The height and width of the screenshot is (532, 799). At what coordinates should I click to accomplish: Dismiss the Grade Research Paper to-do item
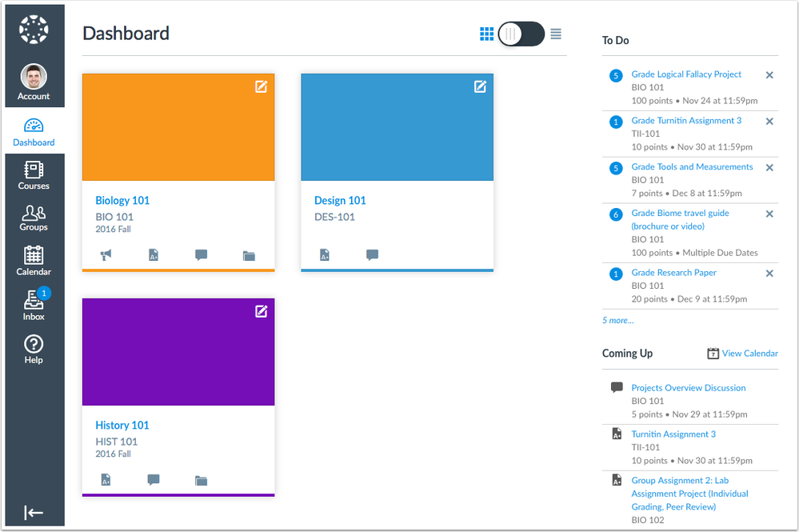tap(769, 274)
